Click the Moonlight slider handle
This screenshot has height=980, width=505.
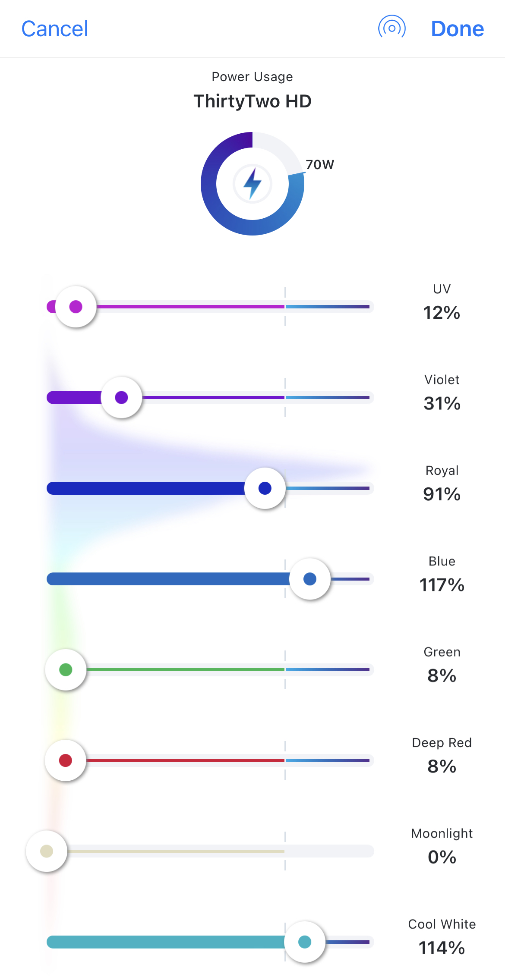[47, 851]
